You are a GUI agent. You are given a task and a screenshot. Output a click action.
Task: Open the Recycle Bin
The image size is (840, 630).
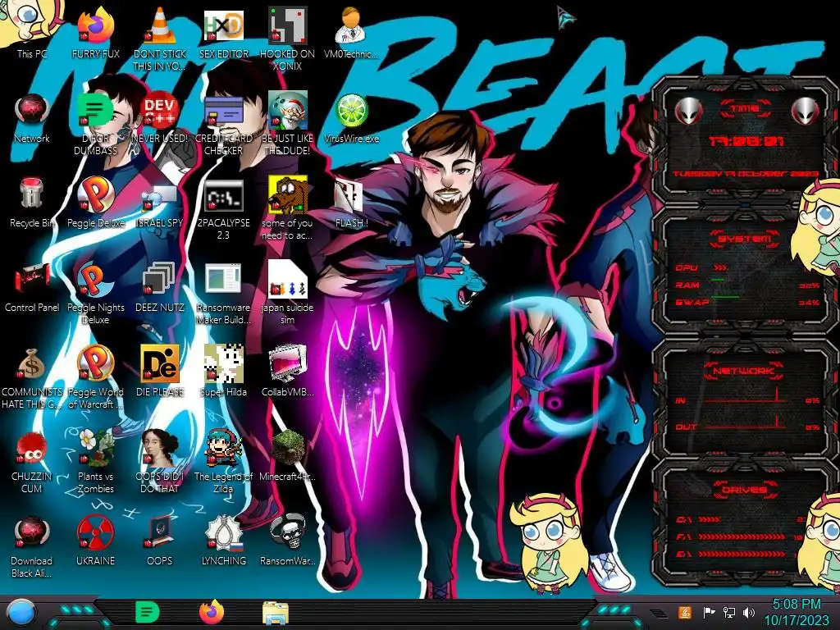coord(32,203)
